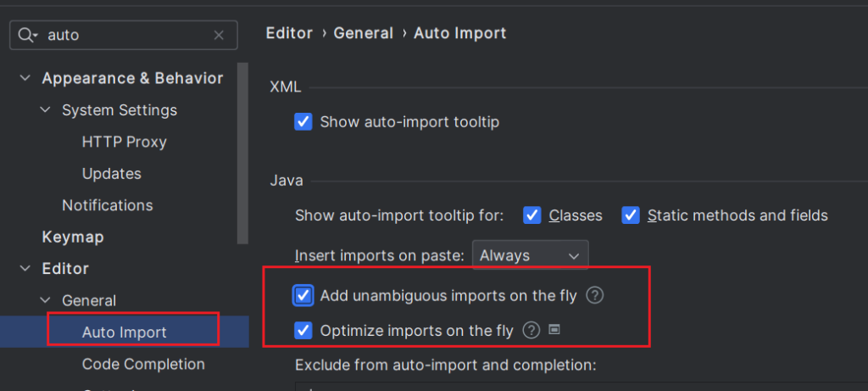Collapse Appearance & Behavior tree node
This screenshot has height=391, width=868.
pos(24,78)
